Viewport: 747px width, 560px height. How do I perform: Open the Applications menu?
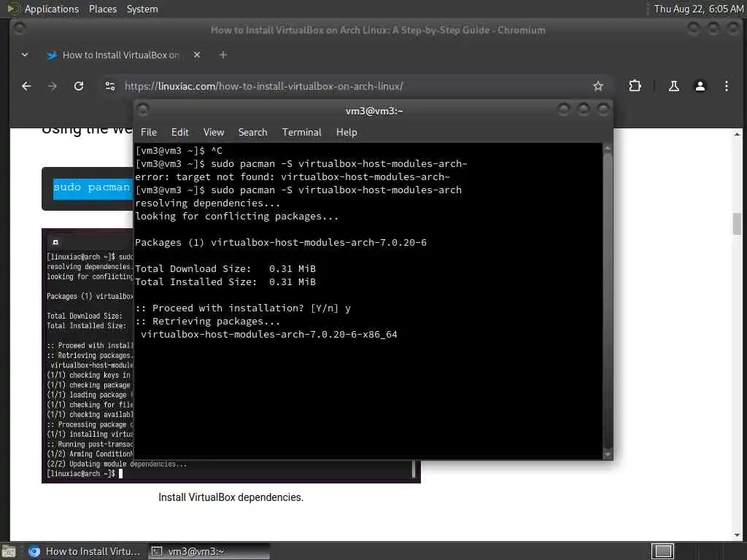click(x=52, y=9)
